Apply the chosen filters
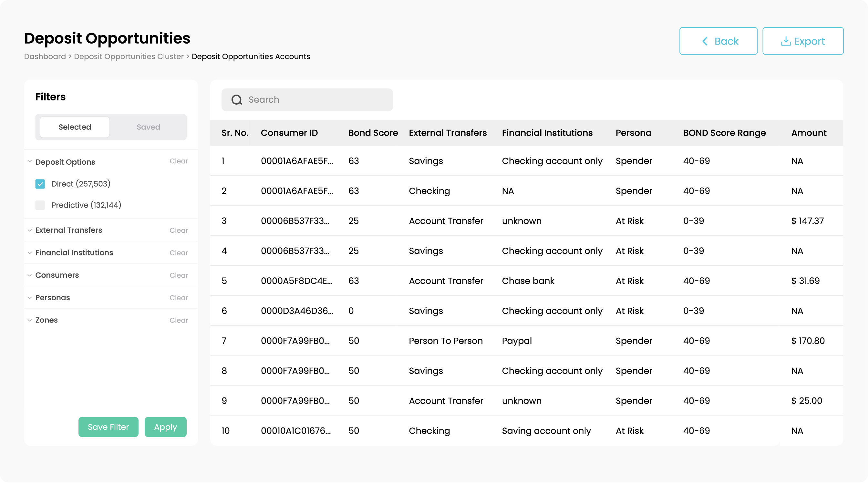The width and height of the screenshot is (868, 483). (x=165, y=427)
